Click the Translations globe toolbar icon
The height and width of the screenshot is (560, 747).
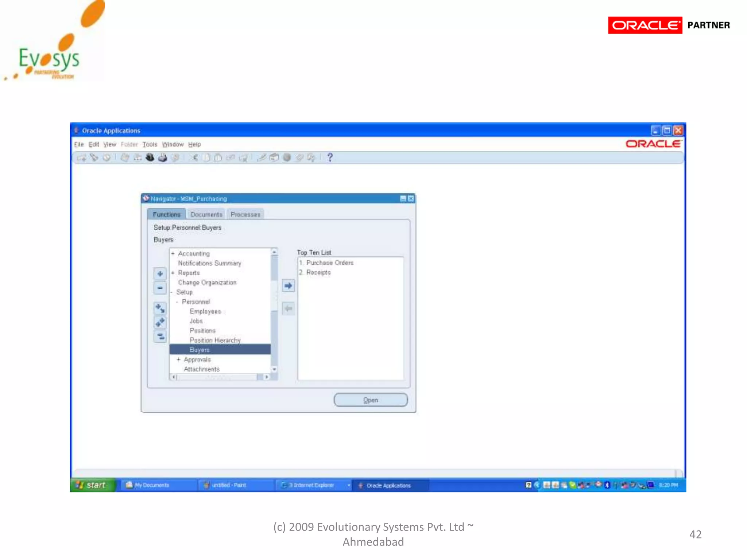(x=287, y=157)
